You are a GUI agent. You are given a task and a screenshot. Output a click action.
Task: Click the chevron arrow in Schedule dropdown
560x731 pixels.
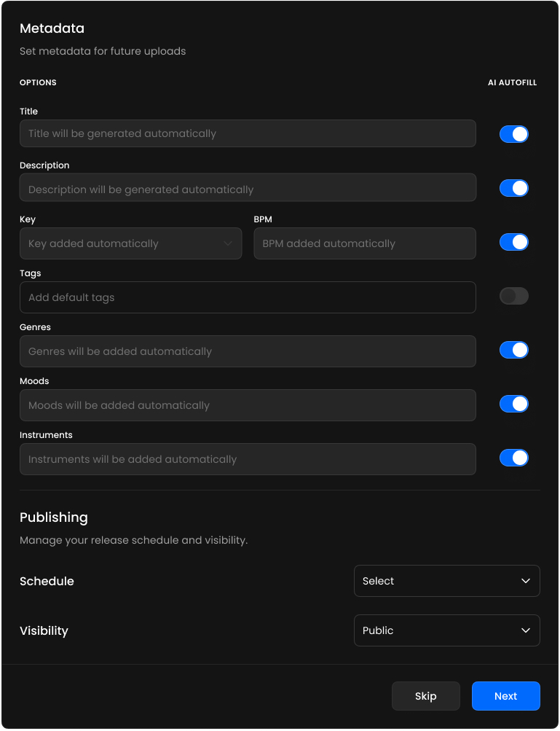(526, 581)
